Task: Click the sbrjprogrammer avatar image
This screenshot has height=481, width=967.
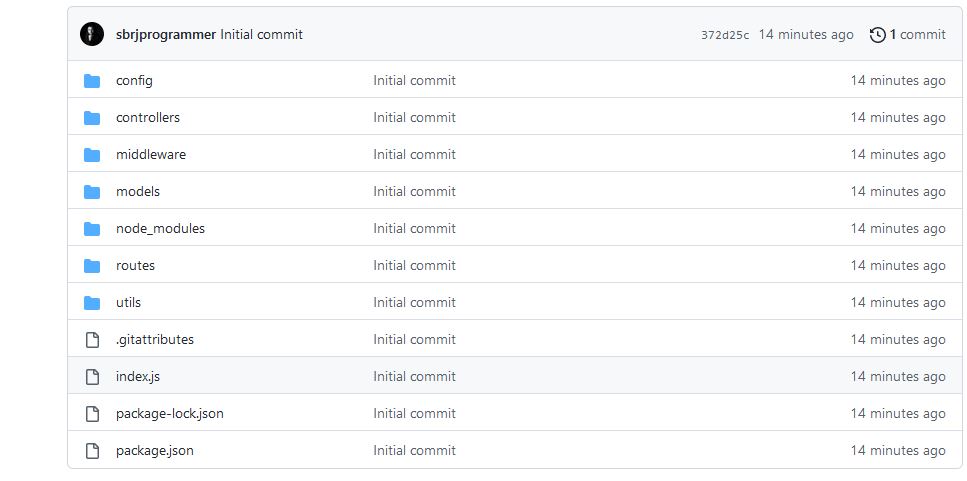Action: pyautogui.click(x=92, y=34)
